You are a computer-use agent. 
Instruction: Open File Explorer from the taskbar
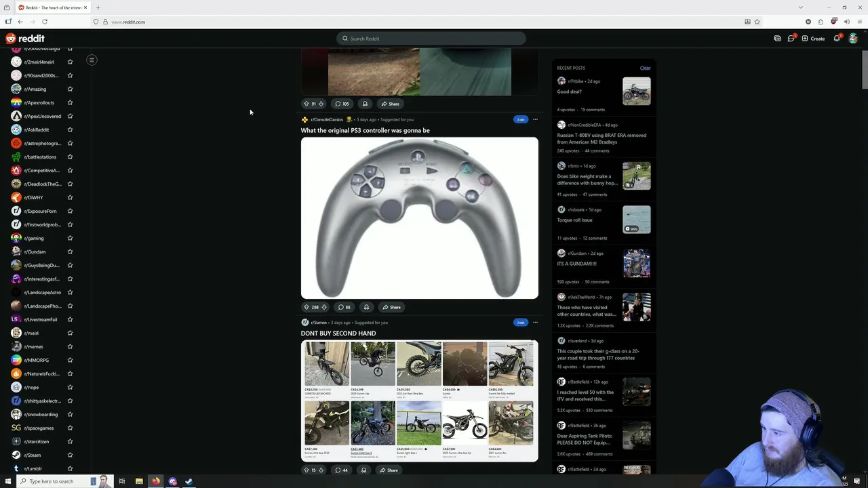coord(139,481)
